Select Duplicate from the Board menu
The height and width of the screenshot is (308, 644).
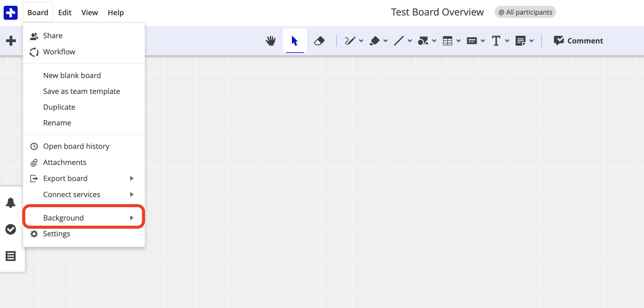[x=59, y=107]
